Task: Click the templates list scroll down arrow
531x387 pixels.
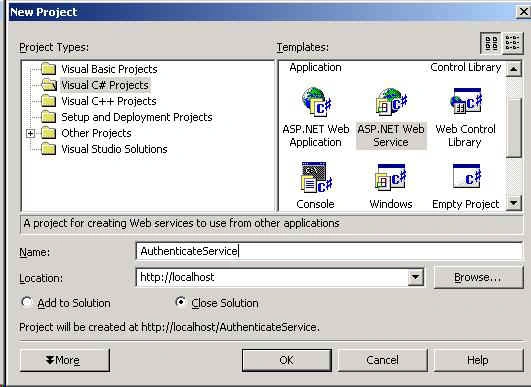Action: [x=514, y=203]
